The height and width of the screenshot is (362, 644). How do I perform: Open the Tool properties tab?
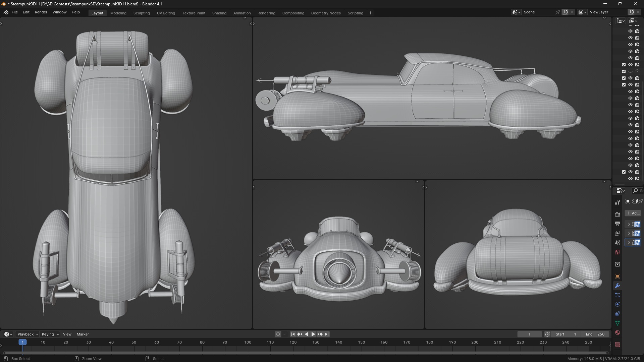click(x=617, y=202)
